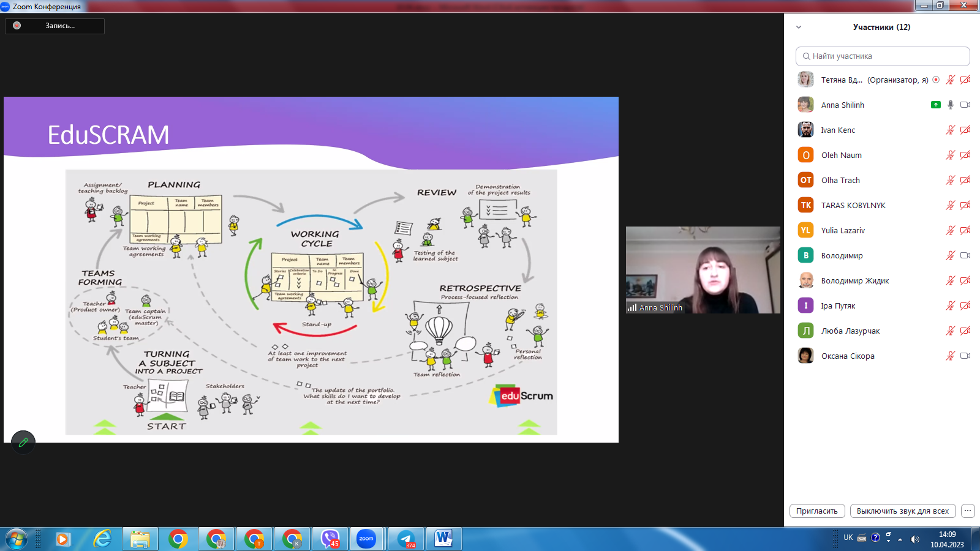
Task: Toggle Anna Shilinh's microphone
Action: 951,105
